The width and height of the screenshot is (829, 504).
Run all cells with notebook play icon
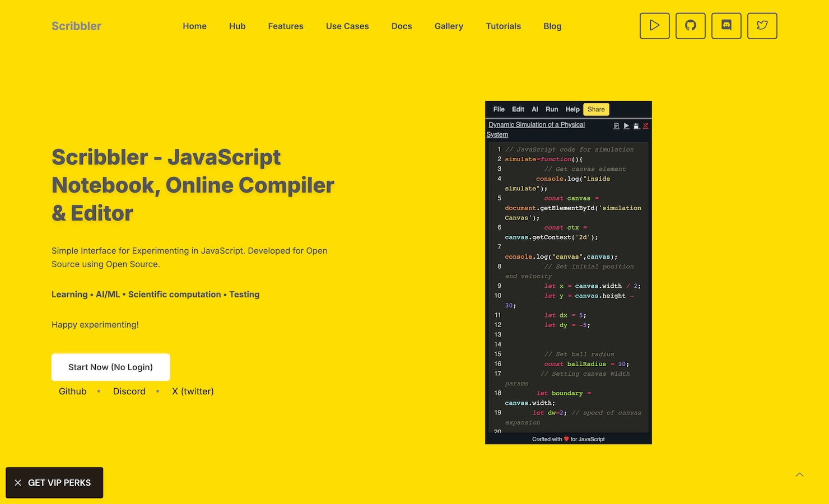pyautogui.click(x=626, y=126)
